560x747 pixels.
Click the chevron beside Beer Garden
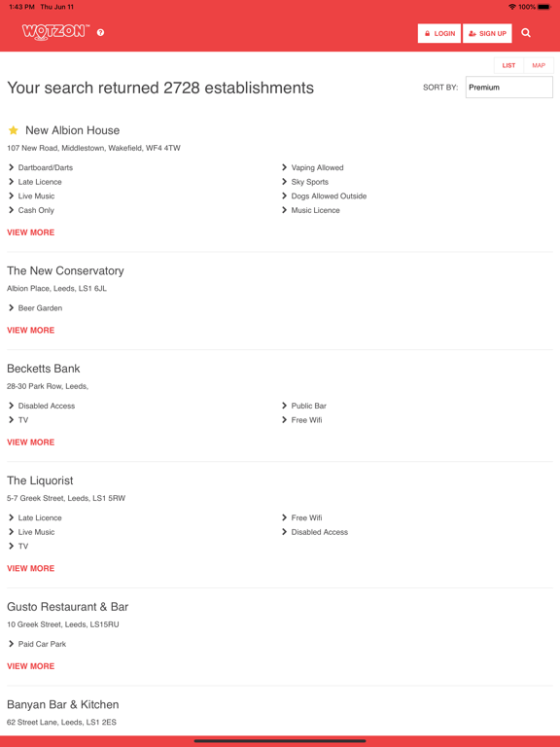11,307
